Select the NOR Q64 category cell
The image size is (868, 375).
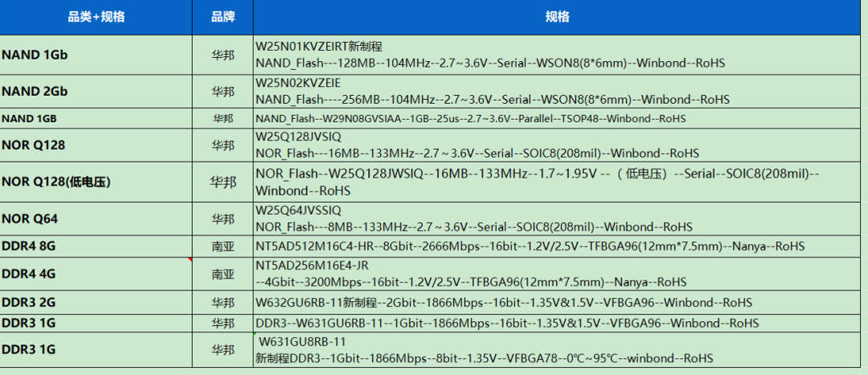pos(96,219)
